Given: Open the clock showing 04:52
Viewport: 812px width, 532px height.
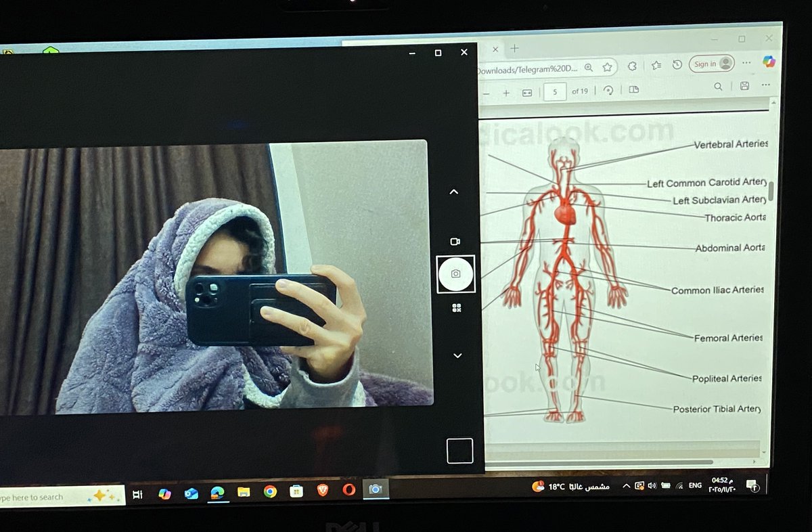Looking at the screenshot, I should [x=723, y=484].
